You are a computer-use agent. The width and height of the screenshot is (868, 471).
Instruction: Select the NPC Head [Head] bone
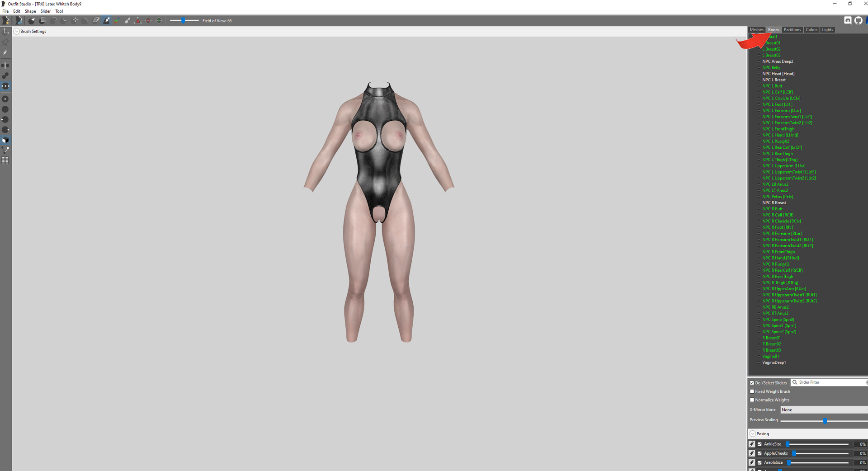tap(778, 74)
